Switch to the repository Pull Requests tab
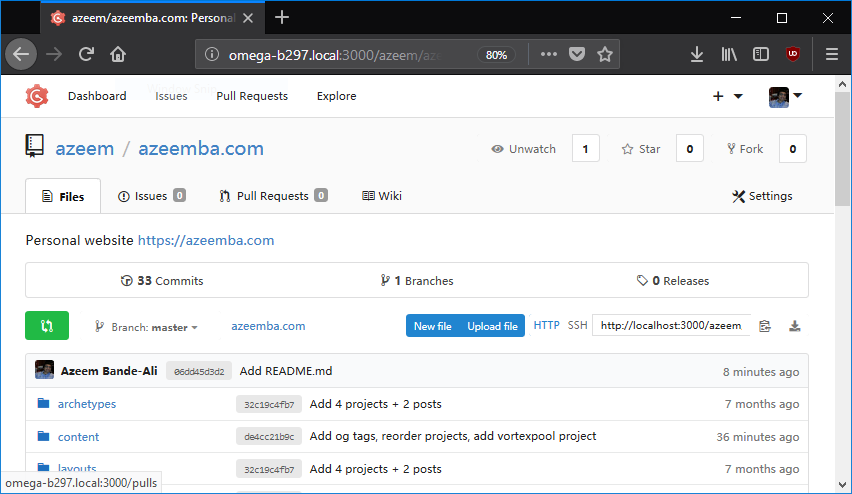 (273, 196)
